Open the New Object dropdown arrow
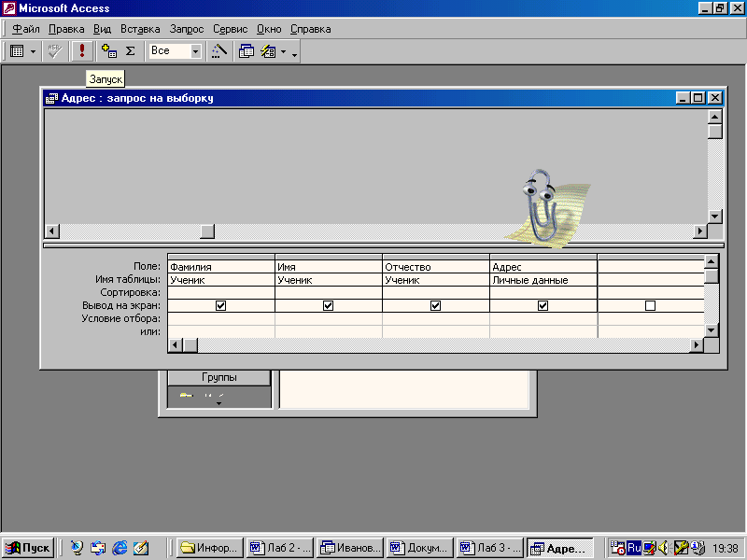747x560 pixels. click(283, 51)
